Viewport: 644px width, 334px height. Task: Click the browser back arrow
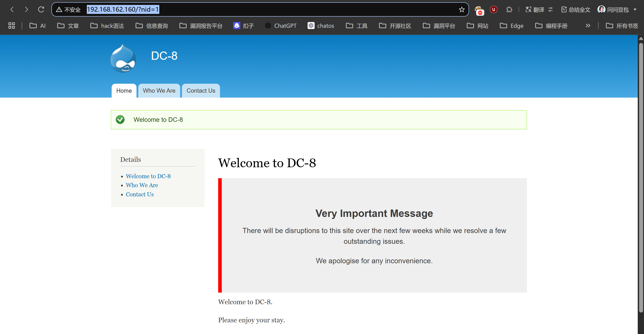point(12,9)
